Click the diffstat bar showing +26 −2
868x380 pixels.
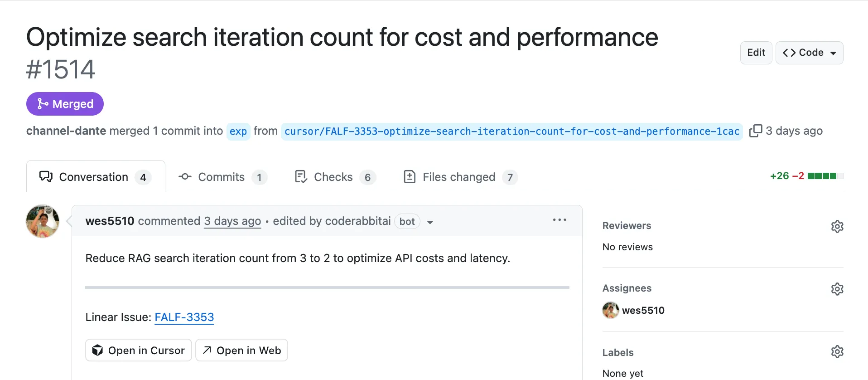806,176
